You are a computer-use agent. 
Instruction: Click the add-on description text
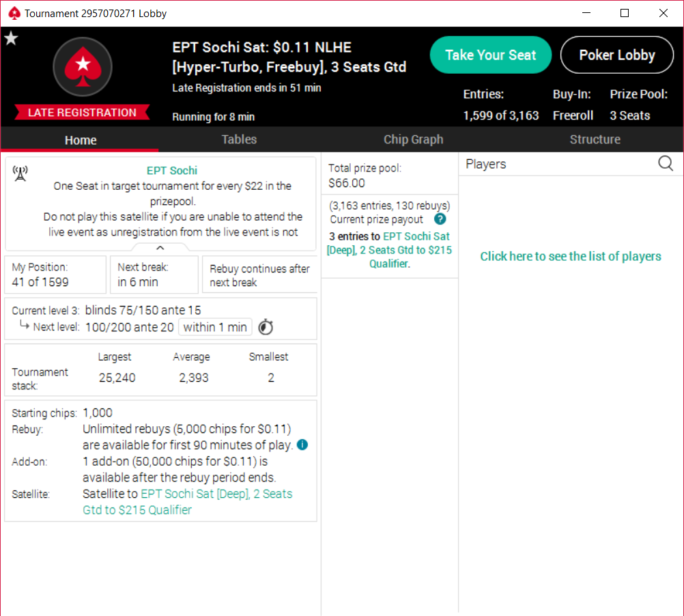coord(180,469)
